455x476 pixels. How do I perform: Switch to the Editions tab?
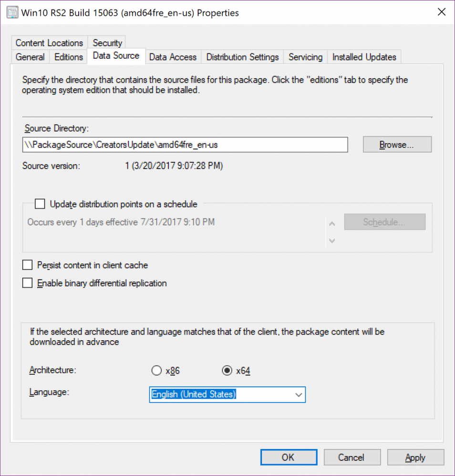point(68,57)
